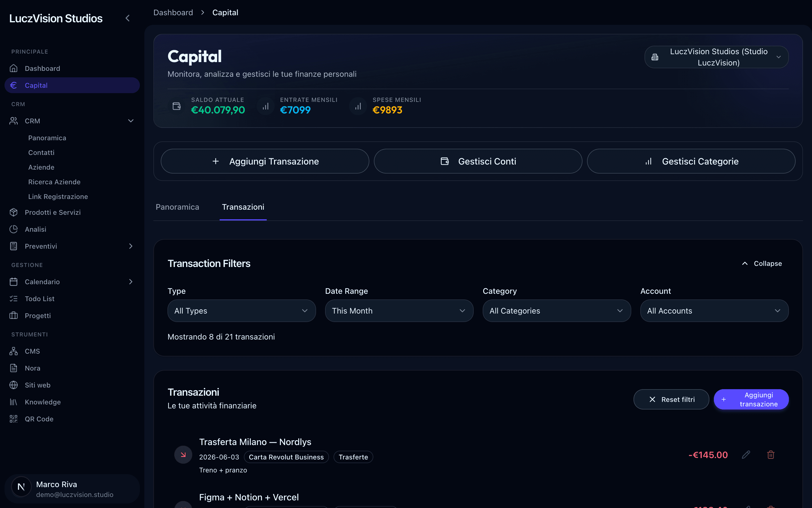Edit the Trasferta Milano transaction with pencil icon

[746, 455]
